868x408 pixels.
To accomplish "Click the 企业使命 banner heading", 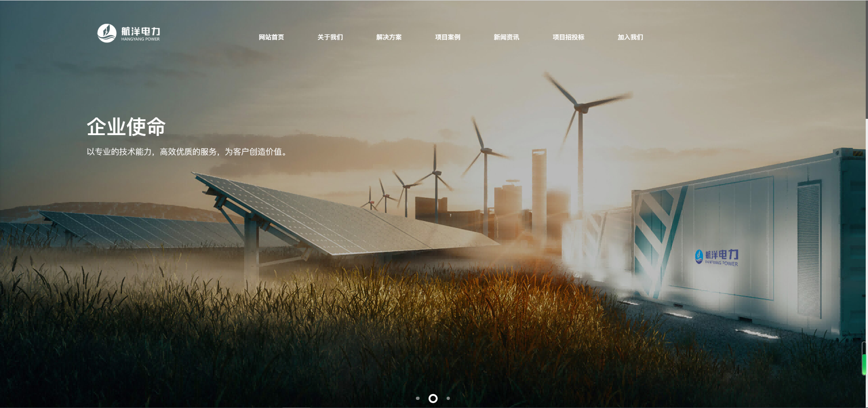I will 126,127.
